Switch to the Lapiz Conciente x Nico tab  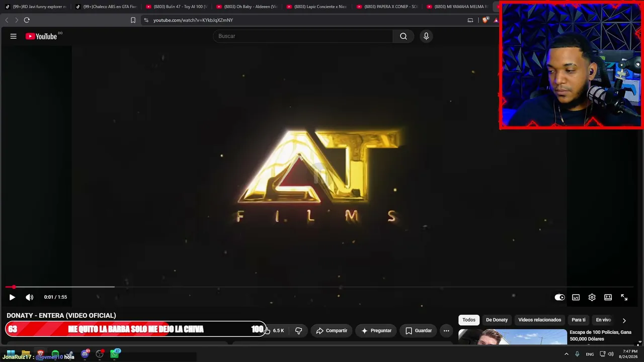point(317,7)
